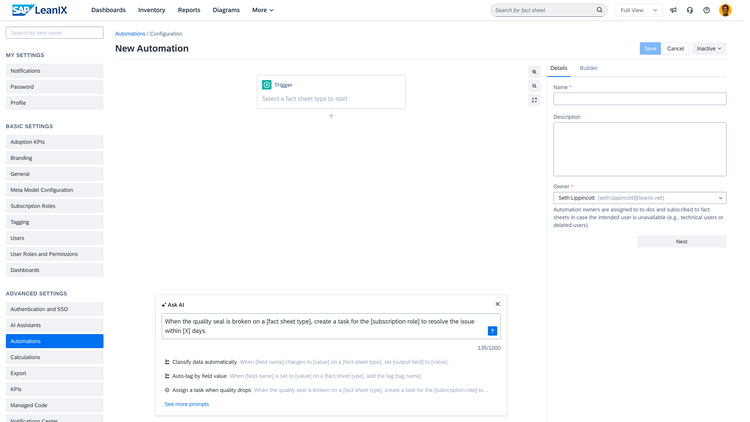Click the Cancel button

point(675,48)
